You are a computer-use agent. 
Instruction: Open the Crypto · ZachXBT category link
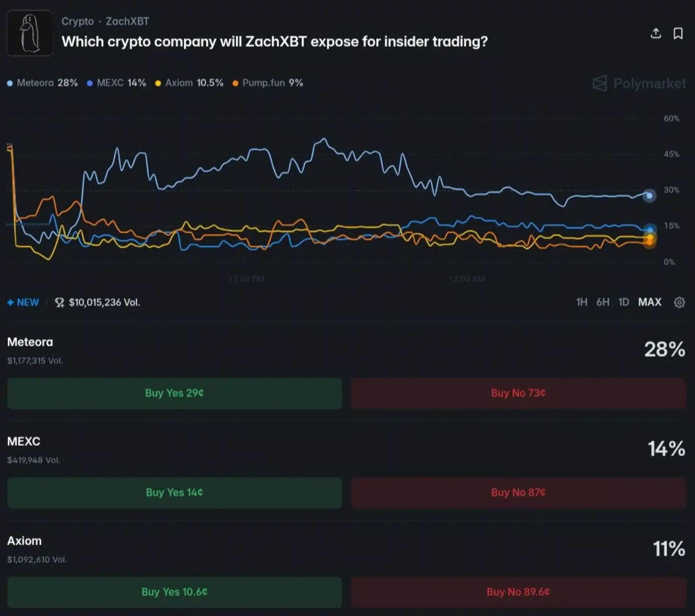(x=105, y=21)
